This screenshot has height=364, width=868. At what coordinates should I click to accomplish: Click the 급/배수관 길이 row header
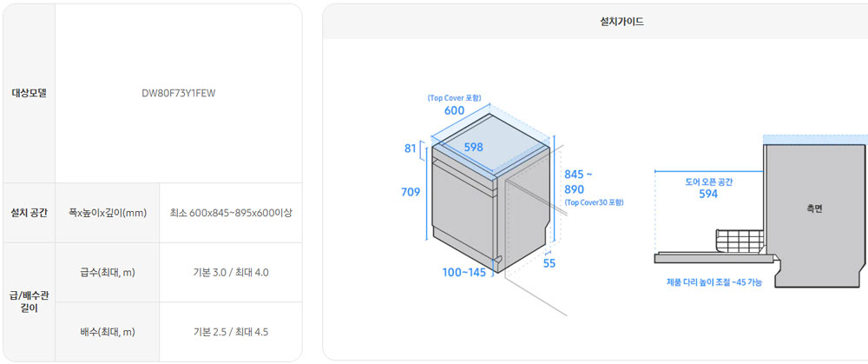coord(30,302)
